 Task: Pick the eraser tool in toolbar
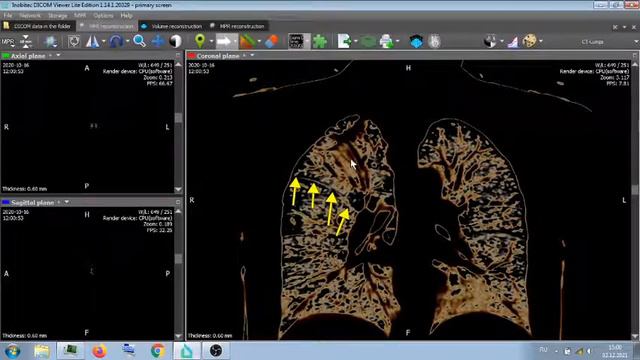[271, 41]
